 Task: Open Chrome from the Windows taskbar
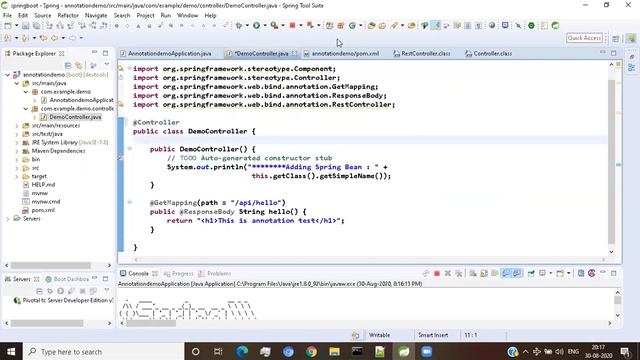(x=311, y=351)
